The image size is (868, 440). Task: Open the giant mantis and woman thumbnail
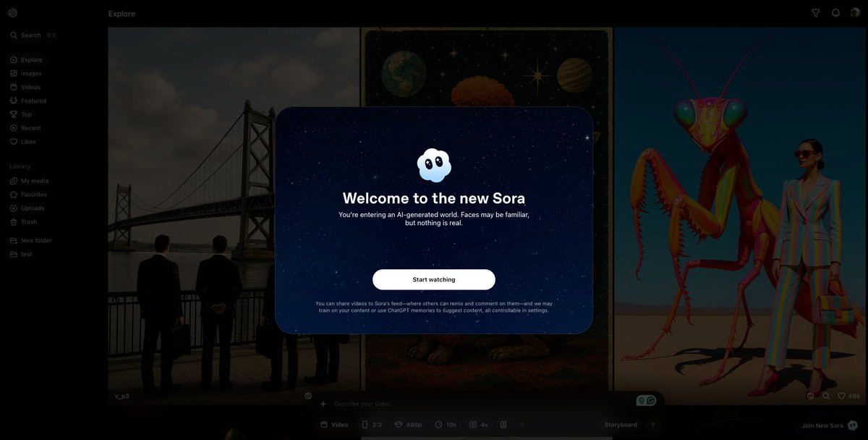pos(741,216)
